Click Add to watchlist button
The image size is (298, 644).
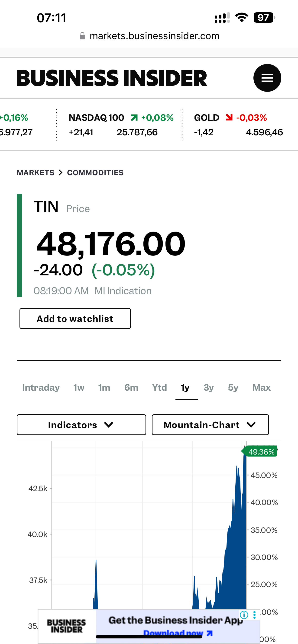[75, 319]
